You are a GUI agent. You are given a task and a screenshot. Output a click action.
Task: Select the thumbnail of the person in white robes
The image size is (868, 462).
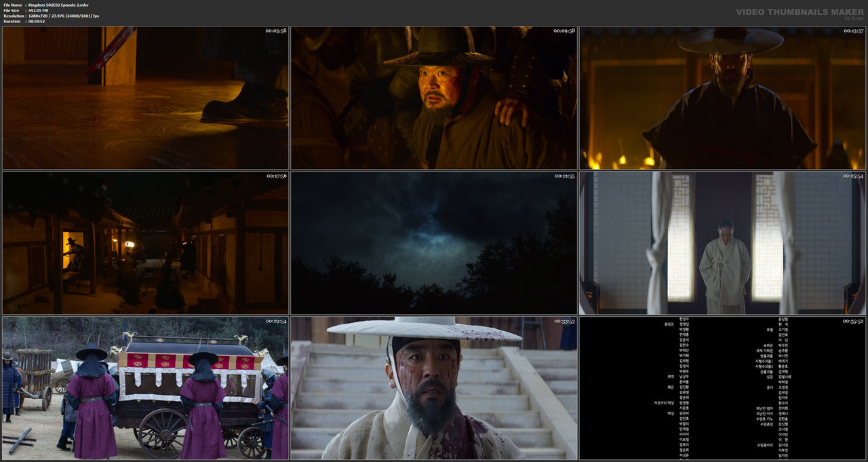(722, 243)
